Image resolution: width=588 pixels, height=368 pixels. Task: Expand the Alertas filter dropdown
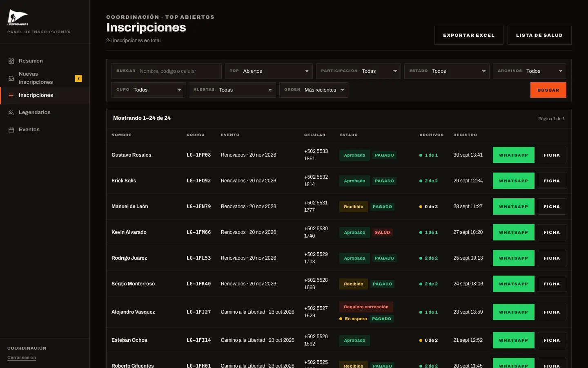(x=232, y=90)
